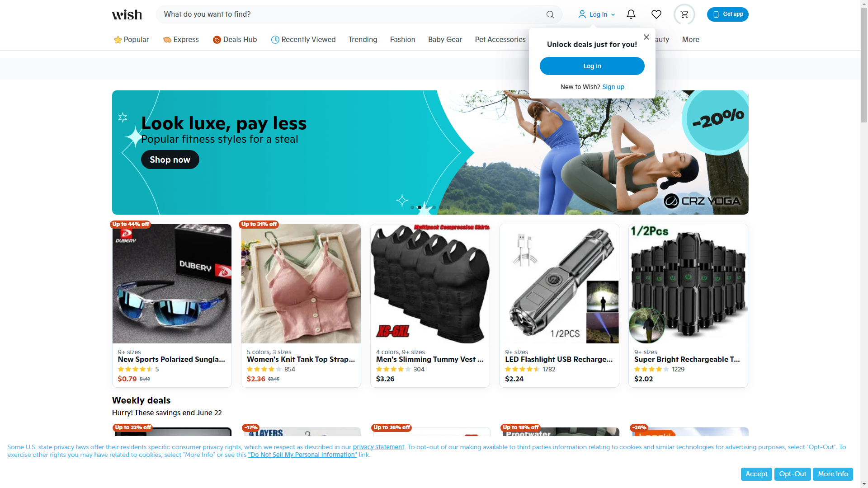Image resolution: width=868 pixels, height=488 pixels.
Task: Open the Deals Hub tab
Action: [235, 40]
